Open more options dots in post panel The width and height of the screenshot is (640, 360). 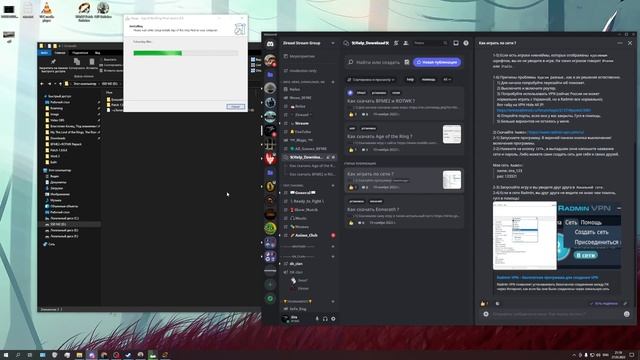620,43
